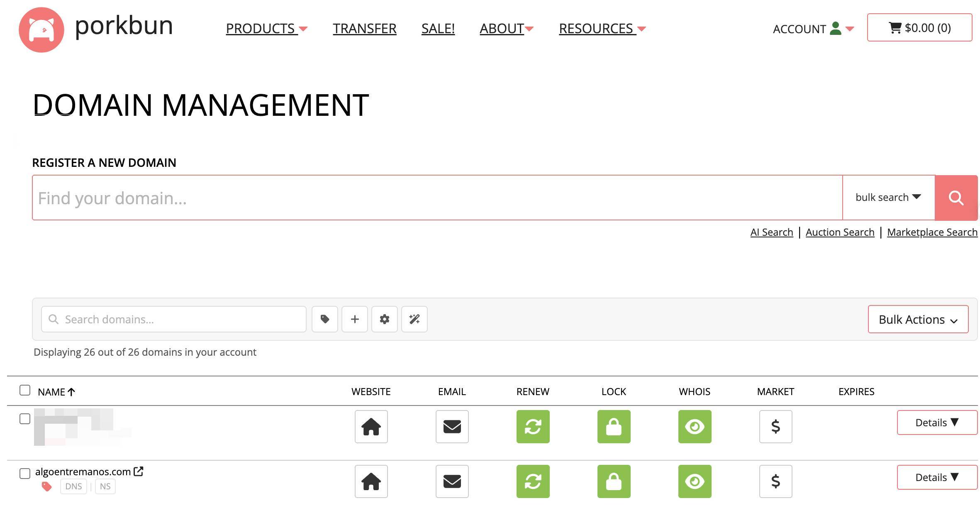This screenshot has width=980, height=508.
Task: Toggle the green lock for algoentremanos.com
Action: (x=614, y=481)
